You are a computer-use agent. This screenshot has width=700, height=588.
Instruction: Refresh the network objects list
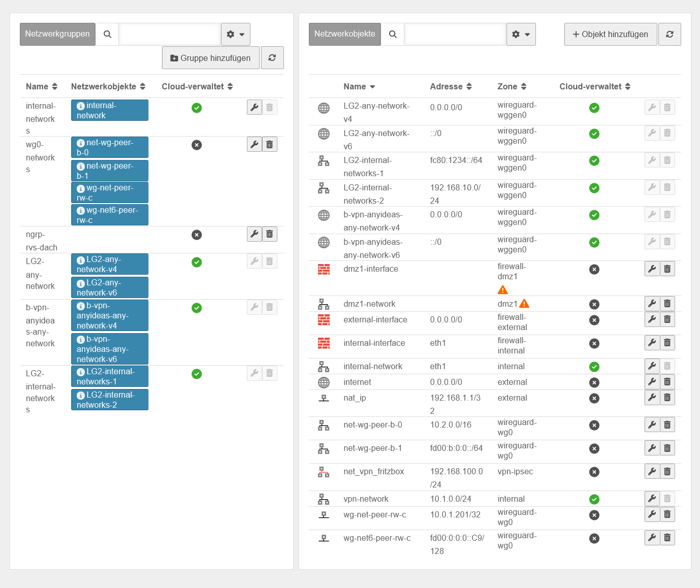pos(670,34)
